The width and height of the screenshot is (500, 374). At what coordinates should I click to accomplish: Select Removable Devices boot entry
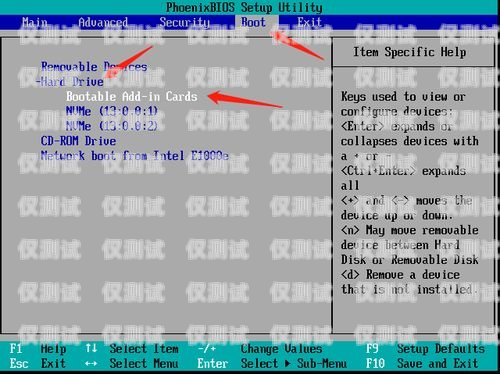[x=94, y=67]
